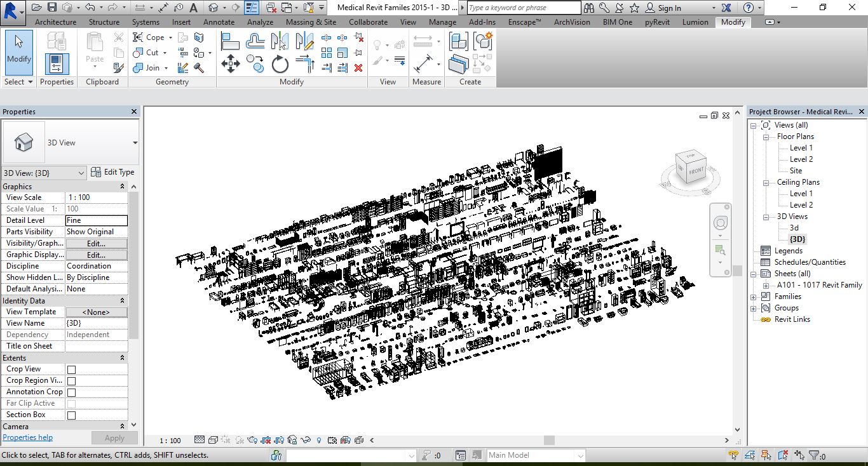Open the 3D View type selector dropdown
Viewport: 868px width, 466px height.
pos(135,143)
